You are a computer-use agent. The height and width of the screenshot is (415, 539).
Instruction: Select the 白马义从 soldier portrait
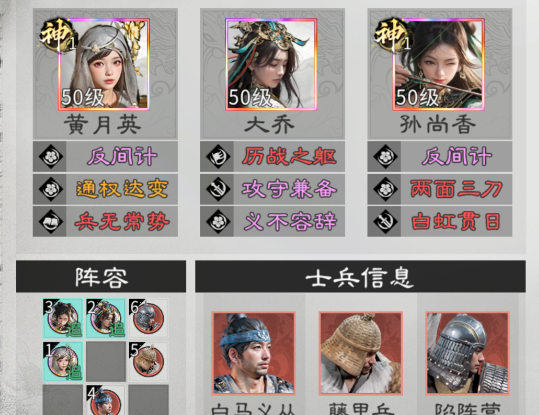pos(253,353)
